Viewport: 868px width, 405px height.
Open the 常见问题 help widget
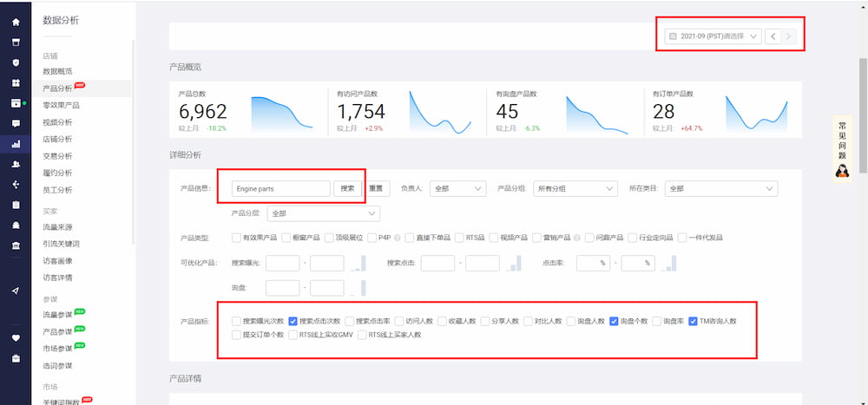coord(841,147)
